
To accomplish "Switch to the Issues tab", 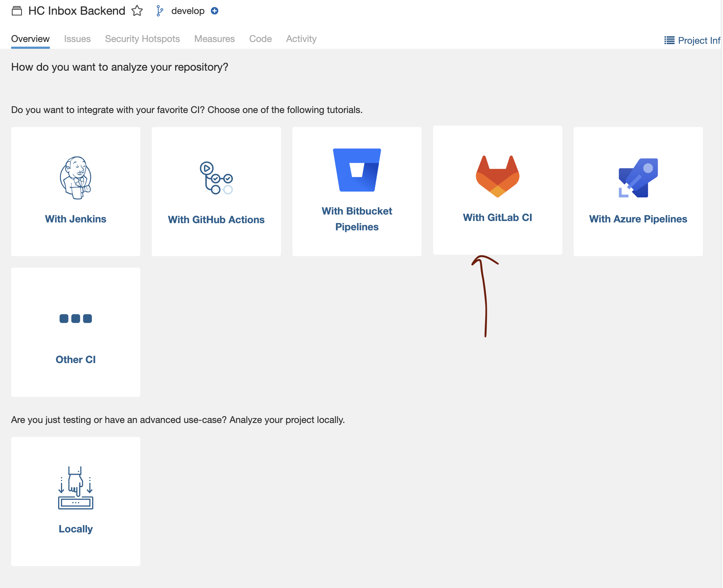I will tap(78, 39).
